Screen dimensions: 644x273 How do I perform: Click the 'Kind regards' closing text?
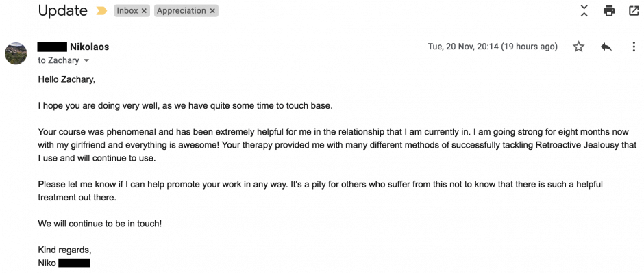coord(65,250)
